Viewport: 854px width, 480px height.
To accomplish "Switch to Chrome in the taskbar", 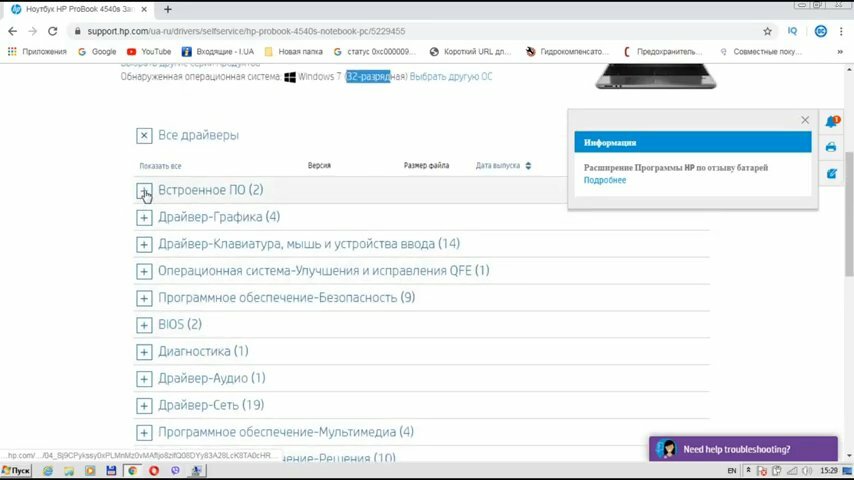I will point(132,471).
